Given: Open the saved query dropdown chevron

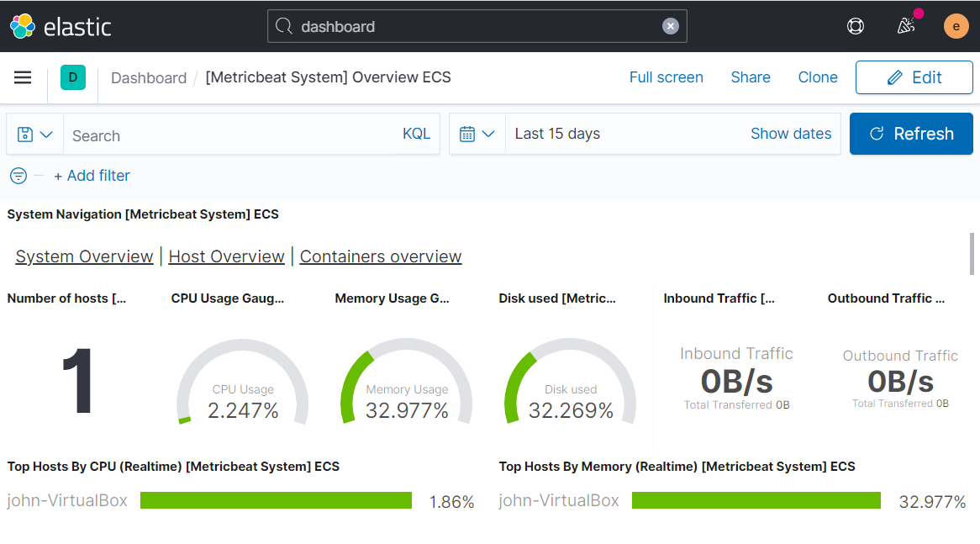Looking at the screenshot, I should click(46, 134).
